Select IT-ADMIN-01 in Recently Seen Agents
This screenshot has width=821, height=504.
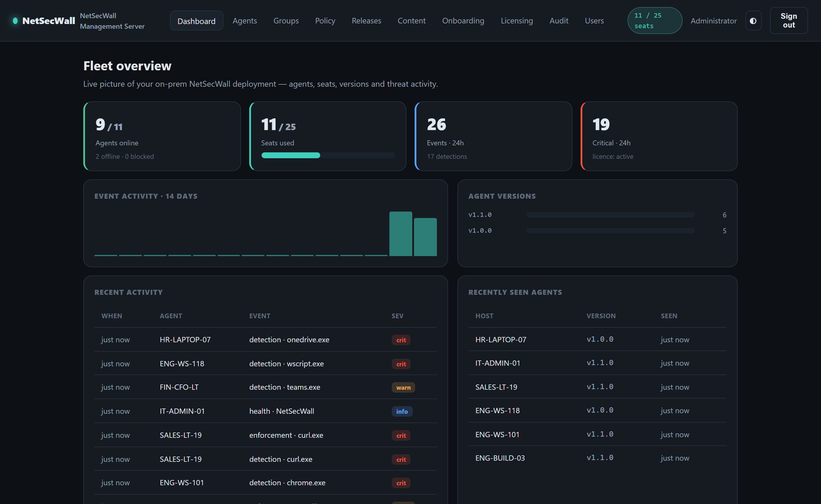[x=498, y=363]
